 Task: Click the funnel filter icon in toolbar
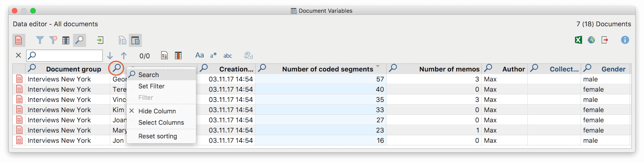click(x=40, y=40)
